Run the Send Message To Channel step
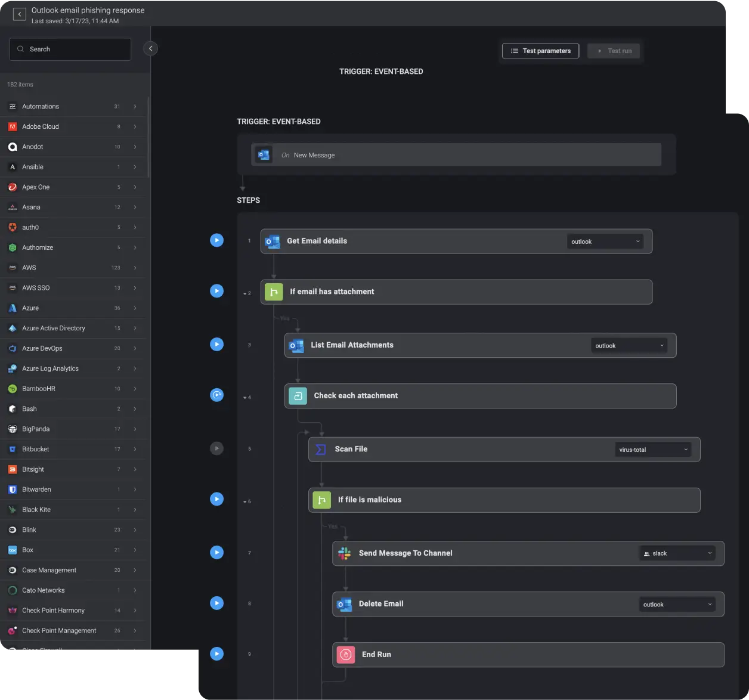This screenshot has width=749, height=700. 216,552
